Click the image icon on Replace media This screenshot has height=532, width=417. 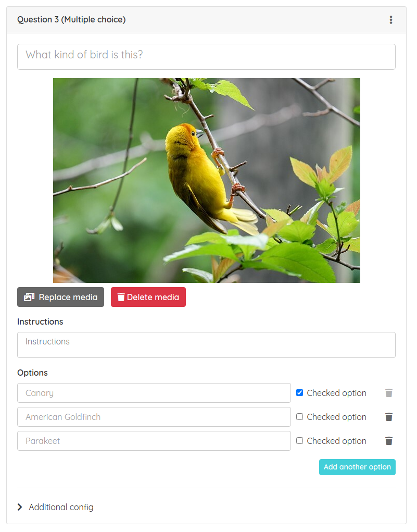point(29,297)
